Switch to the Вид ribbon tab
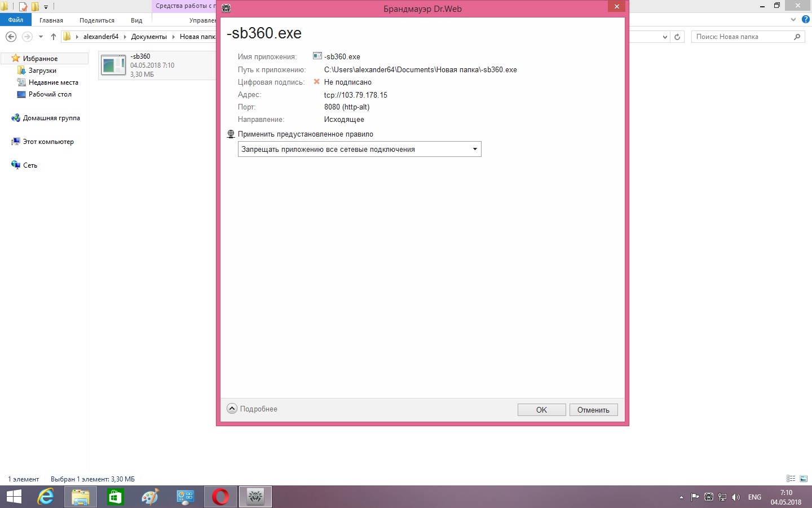Screen dimensions: 812x508 [136, 20]
